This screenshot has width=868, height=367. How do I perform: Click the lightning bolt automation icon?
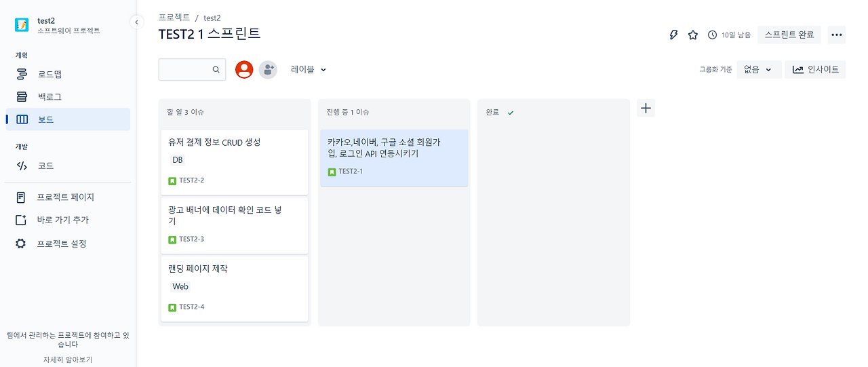tap(673, 35)
